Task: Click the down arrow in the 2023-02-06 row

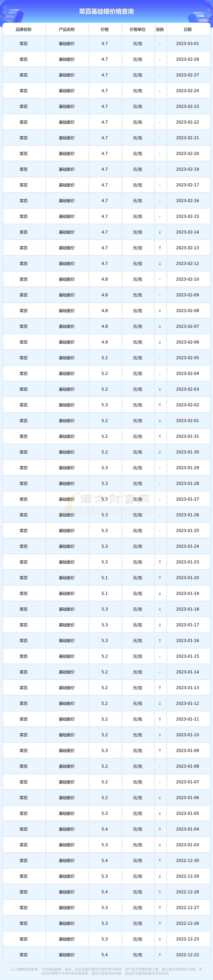Action: (160, 342)
